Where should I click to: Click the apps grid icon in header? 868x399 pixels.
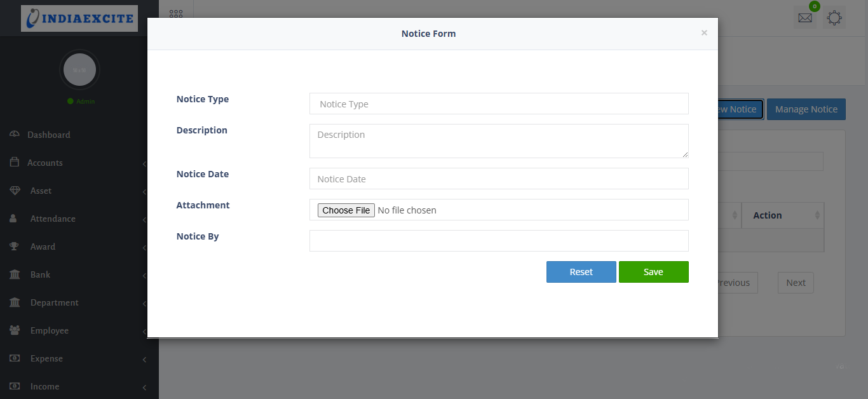[x=176, y=14]
